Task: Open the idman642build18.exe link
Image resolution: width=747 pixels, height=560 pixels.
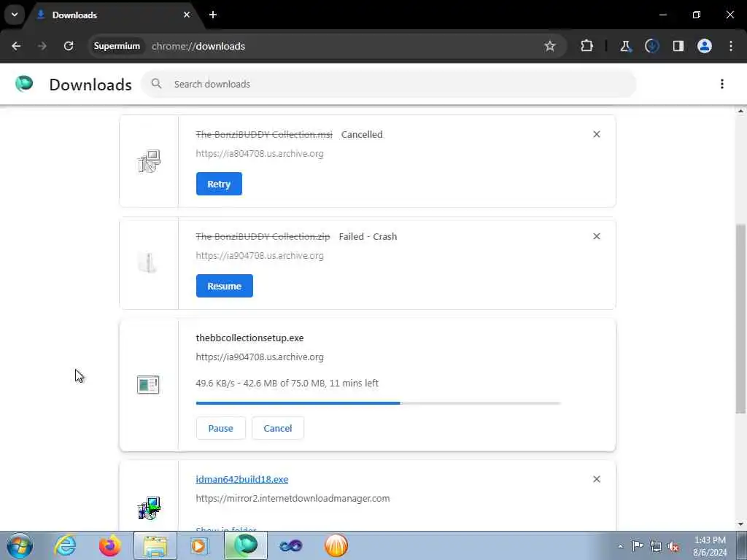Action: [x=242, y=480]
